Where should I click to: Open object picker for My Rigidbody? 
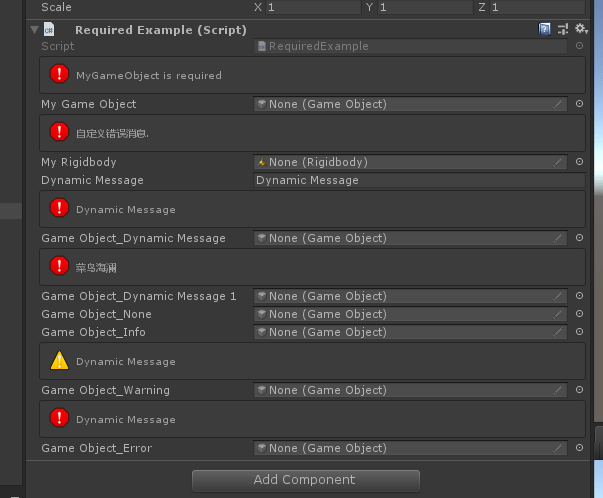tap(579, 162)
